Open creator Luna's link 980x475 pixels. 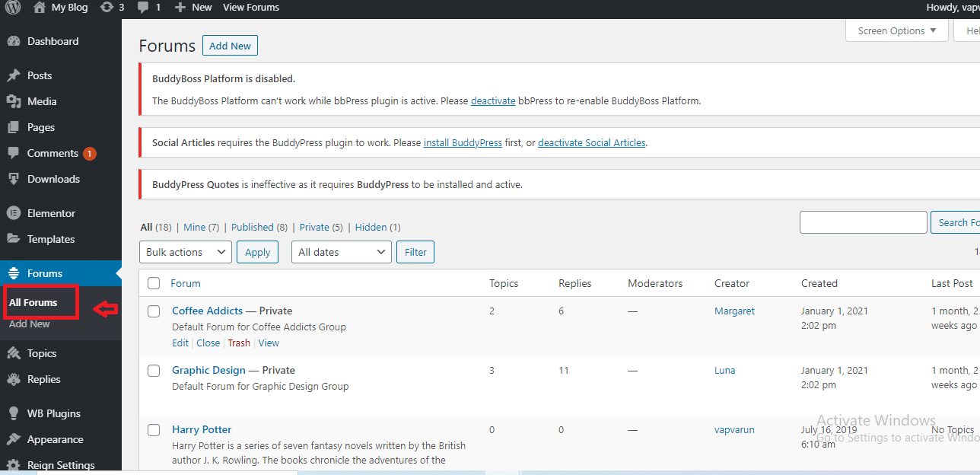pyautogui.click(x=725, y=370)
